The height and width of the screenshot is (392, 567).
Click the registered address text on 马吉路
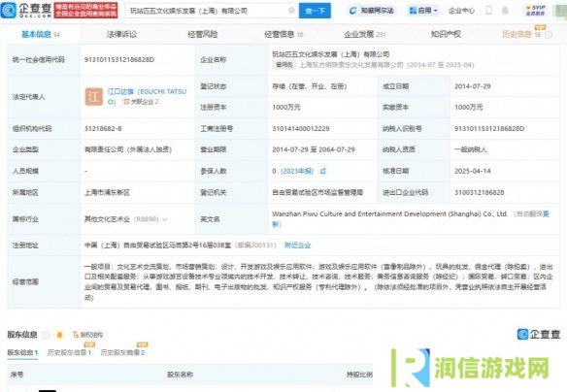[x=157, y=245]
